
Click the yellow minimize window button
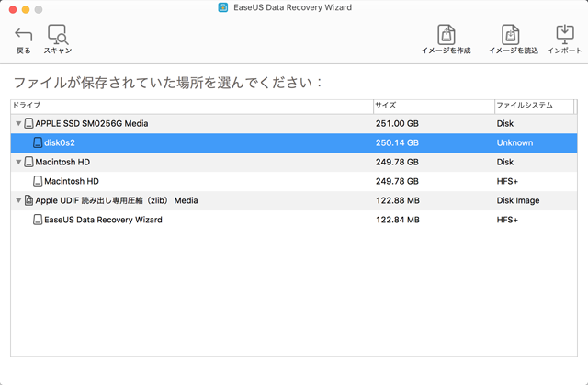click(x=26, y=9)
